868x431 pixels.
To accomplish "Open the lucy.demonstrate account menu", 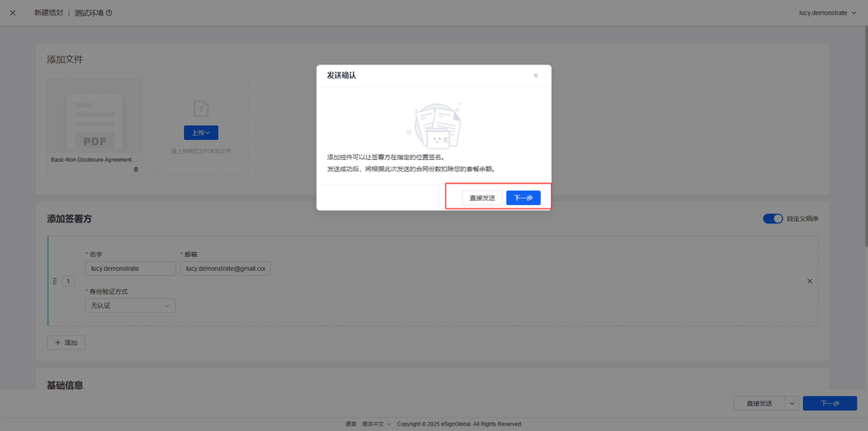I will [x=827, y=13].
